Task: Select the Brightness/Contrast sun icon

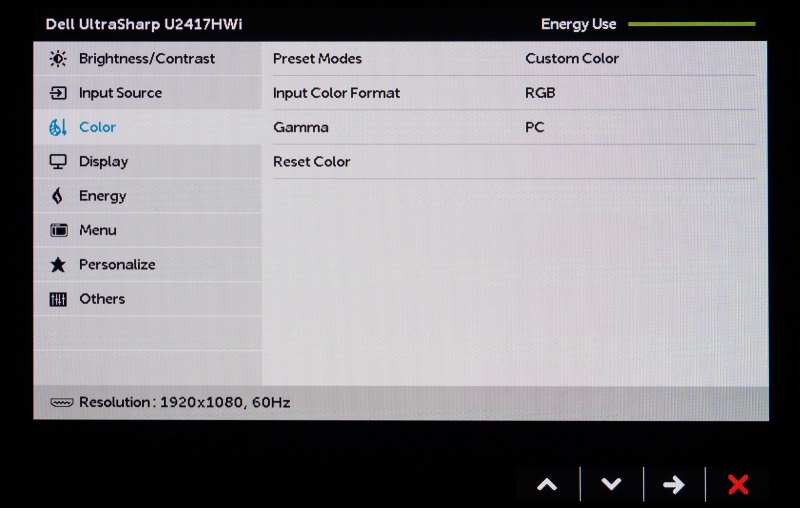Action: (58, 59)
